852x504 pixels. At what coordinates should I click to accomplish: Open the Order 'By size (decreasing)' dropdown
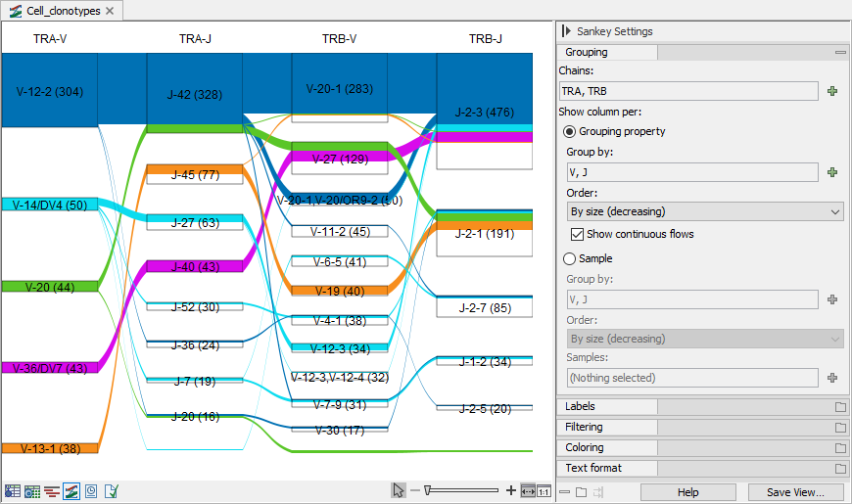pos(705,211)
